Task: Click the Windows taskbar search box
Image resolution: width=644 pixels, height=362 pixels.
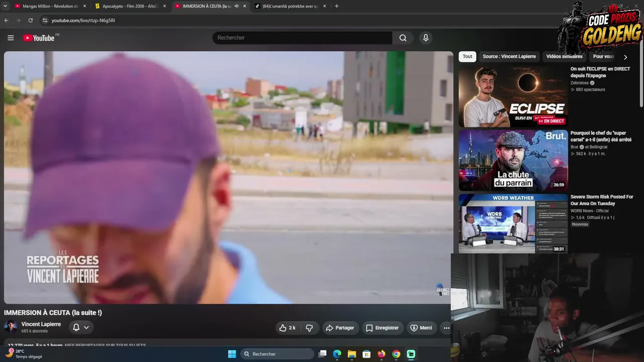Action: 277,354
